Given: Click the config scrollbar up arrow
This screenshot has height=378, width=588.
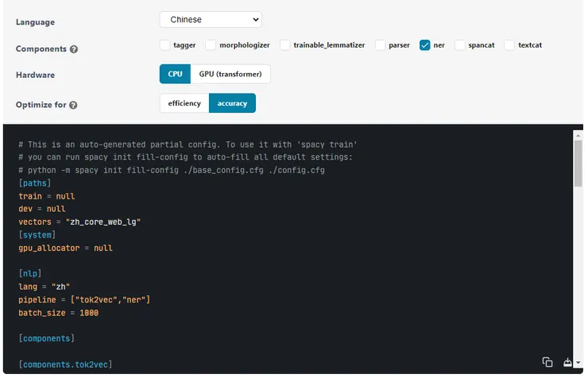Looking at the screenshot, I should click(x=578, y=133).
